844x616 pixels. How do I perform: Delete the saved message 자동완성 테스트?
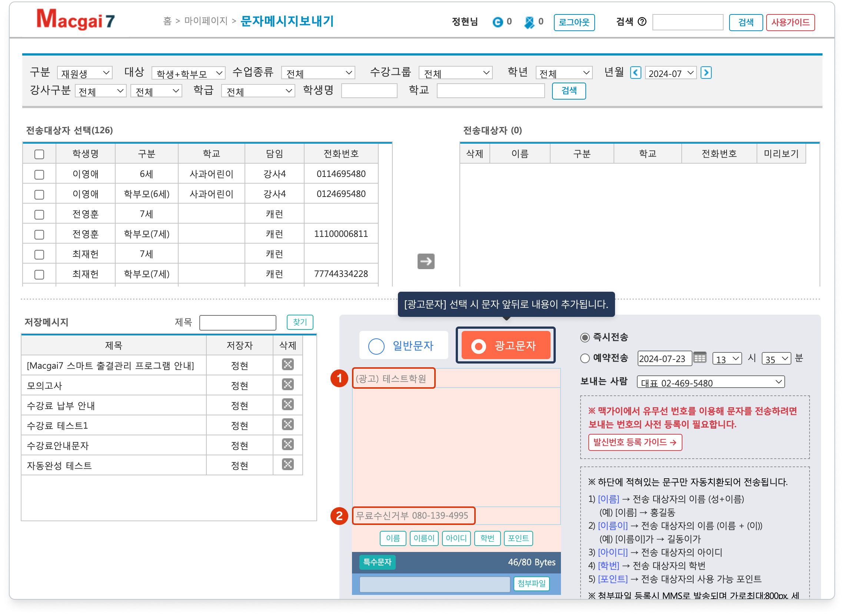288,465
